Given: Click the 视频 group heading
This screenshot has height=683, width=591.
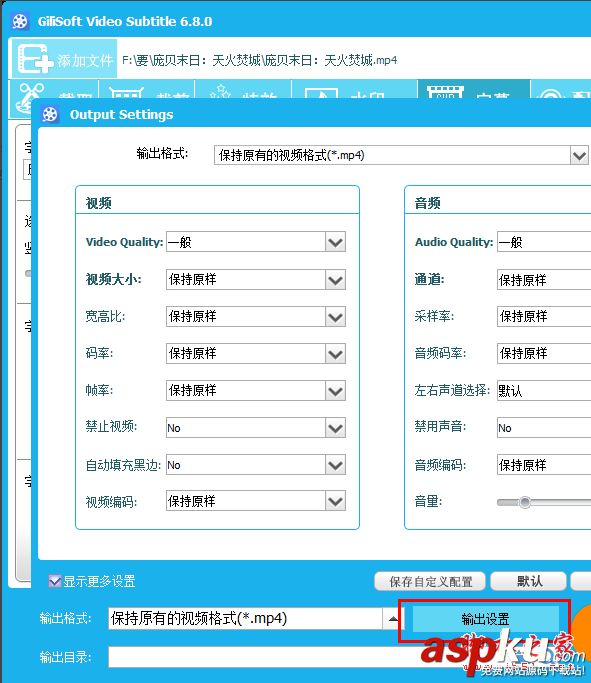Looking at the screenshot, I should (98, 203).
